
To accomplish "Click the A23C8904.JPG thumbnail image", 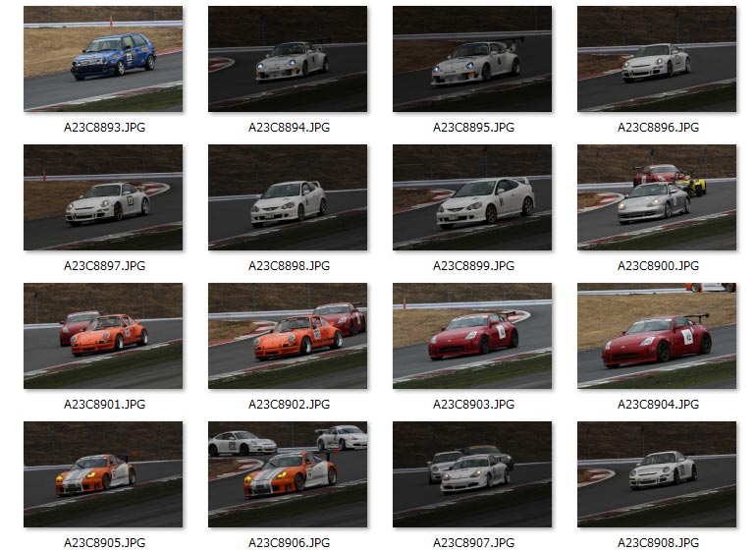I will click(657, 336).
